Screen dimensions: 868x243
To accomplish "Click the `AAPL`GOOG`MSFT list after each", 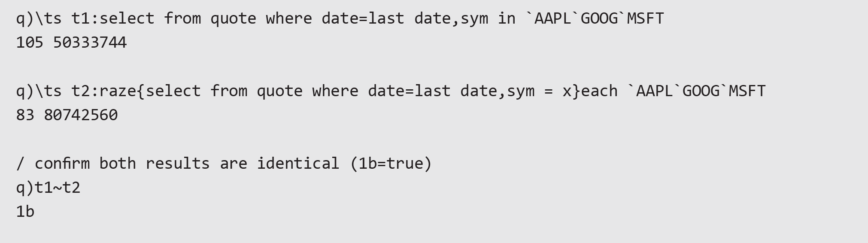I will (x=697, y=91).
